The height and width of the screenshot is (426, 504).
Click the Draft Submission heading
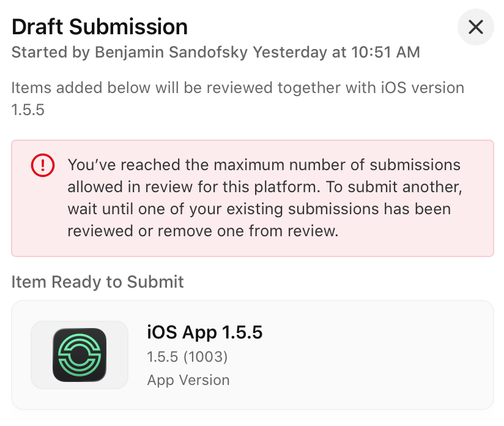[100, 27]
